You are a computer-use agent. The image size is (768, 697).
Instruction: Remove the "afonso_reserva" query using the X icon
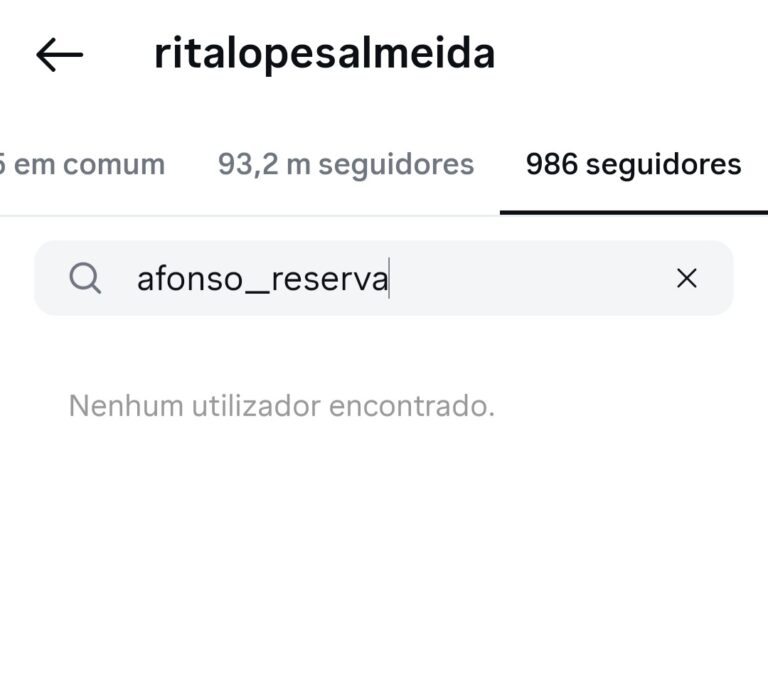(x=686, y=279)
